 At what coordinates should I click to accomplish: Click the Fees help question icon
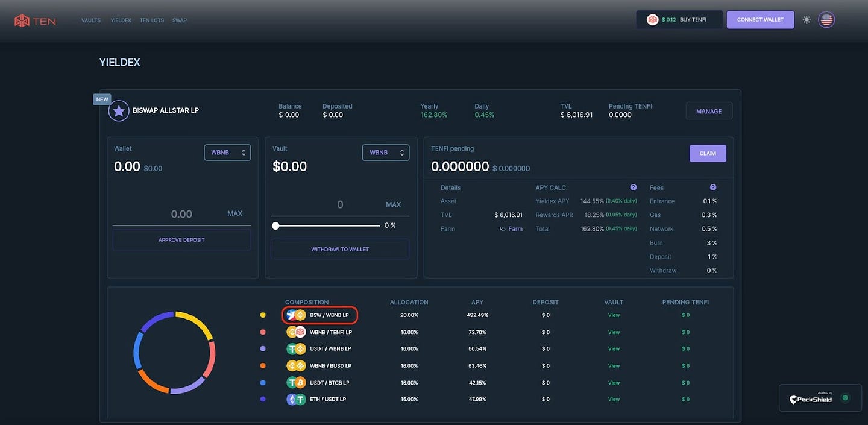tap(713, 187)
